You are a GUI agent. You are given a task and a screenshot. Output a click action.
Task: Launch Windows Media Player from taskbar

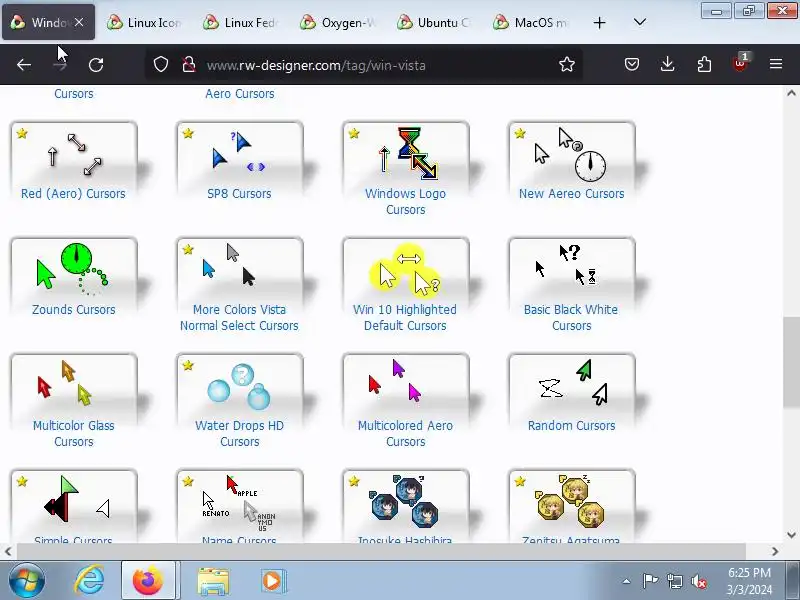(x=273, y=581)
